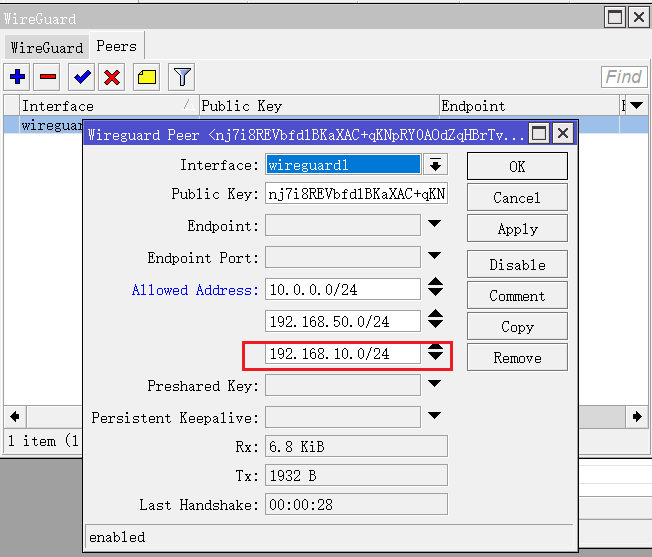Image resolution: width=652 pixels, height=557 pixels.
Task: Click the 192.168.10.0/24 allowed address field
Action: pyautogui.click(x=343, y=354)
